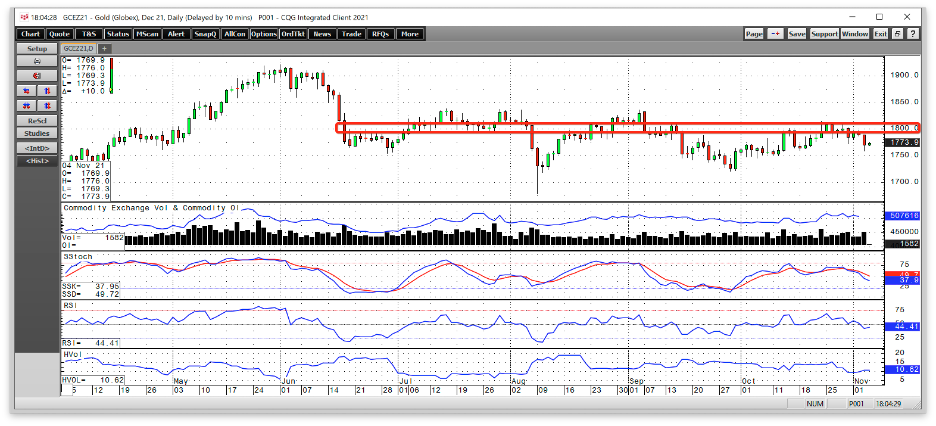The image size is (936, 426).
Task: Open the Setup menu
Action: [37, 48]
